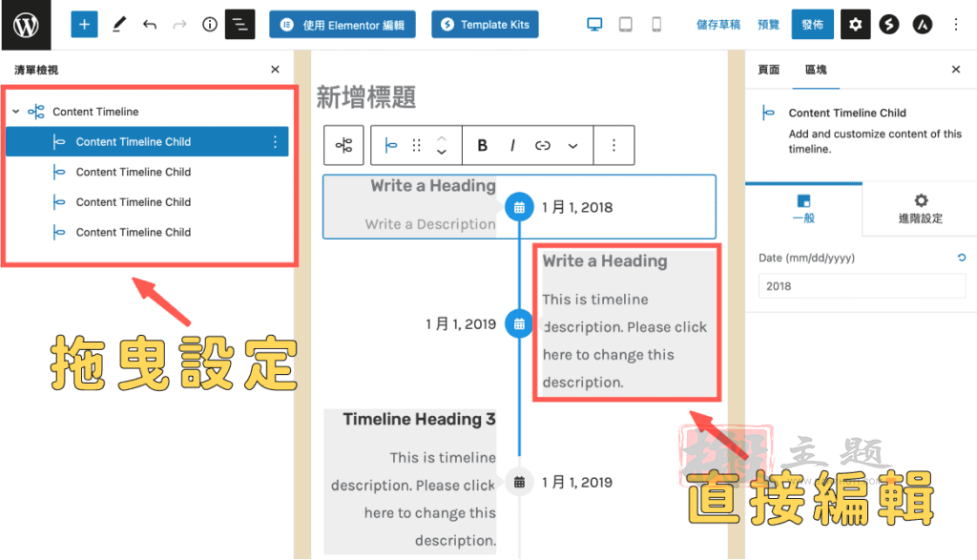
Task: Toggle bold formatting
Action: (x=482, y=145)
